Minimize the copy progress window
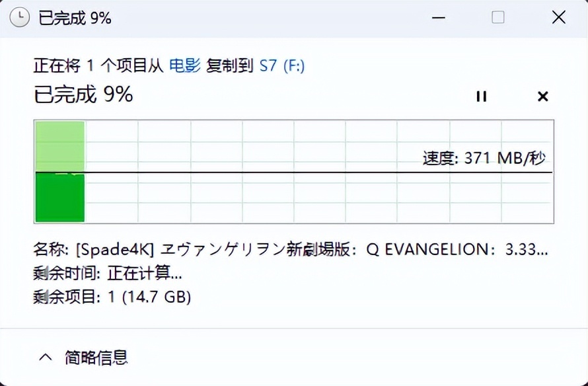This screenshot has height=386, width=588. coord(437,18)
